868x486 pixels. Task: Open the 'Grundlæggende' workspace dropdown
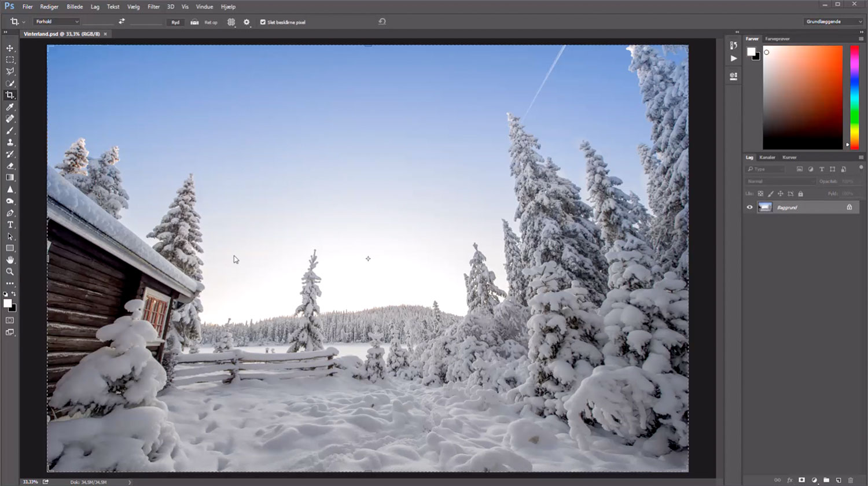click(833, 21)
